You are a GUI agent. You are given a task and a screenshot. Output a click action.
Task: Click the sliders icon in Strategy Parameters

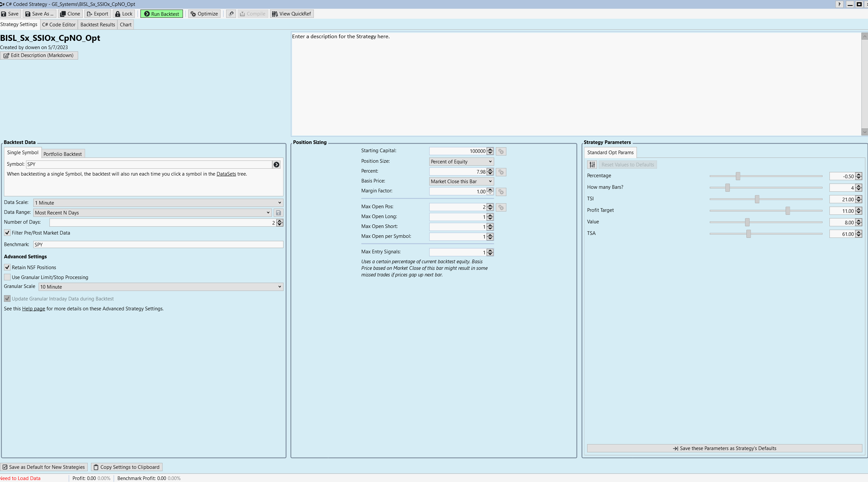coord(592,165)
